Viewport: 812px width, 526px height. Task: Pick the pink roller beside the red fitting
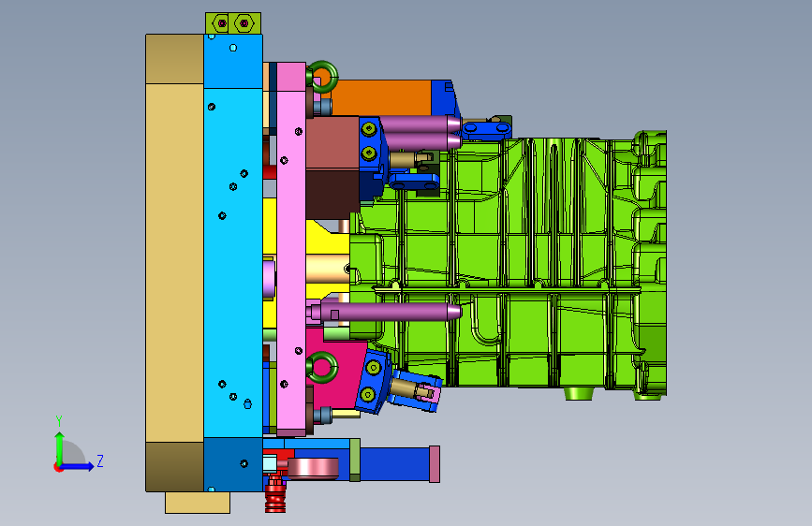coord(313,469)
